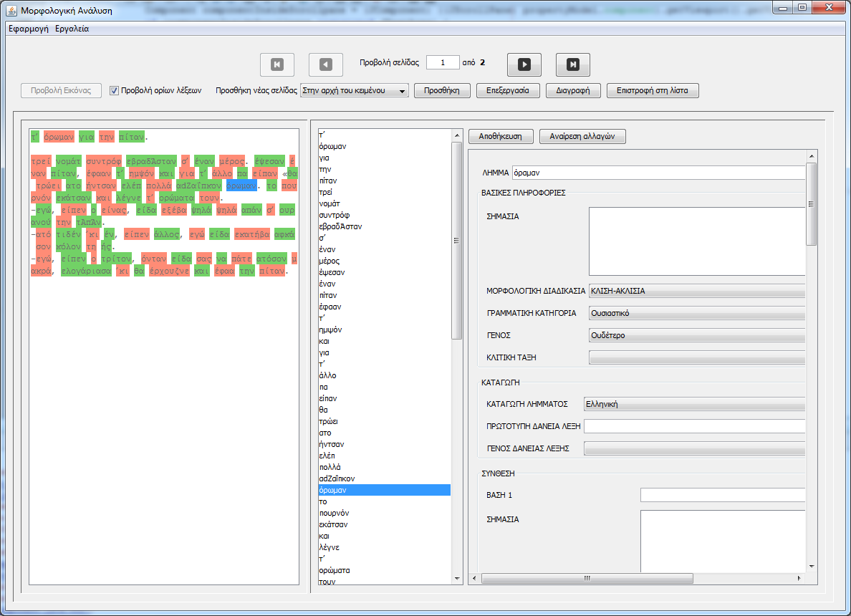Toggle 'Προβολή ορίων λέξεων' checkbox
Screen dimensions: 851x616
tap(114, 91)
